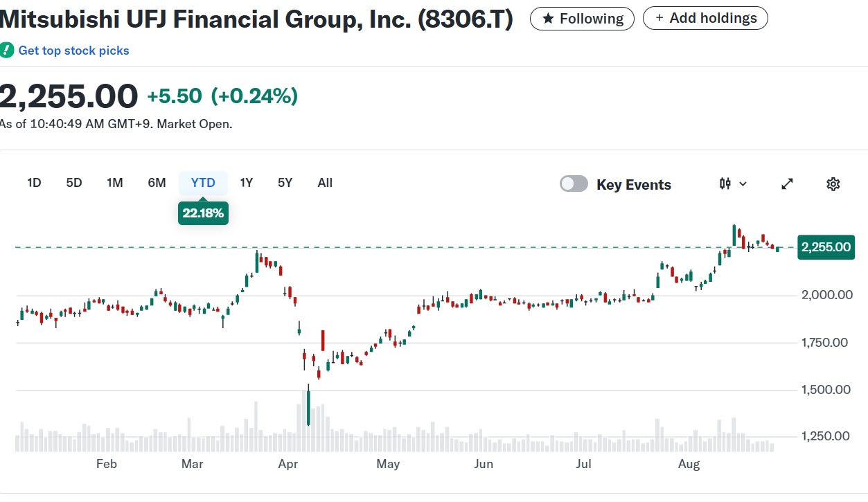The width and height of the screenshot is (868, 502).
Task: Click the (+0.24%) percent change value
Action: 254,96
